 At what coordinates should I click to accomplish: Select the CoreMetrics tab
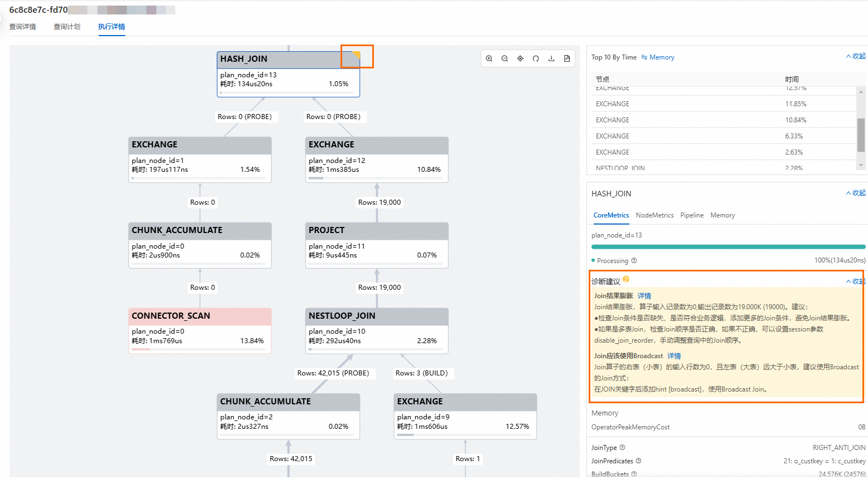tap(611, 215)
